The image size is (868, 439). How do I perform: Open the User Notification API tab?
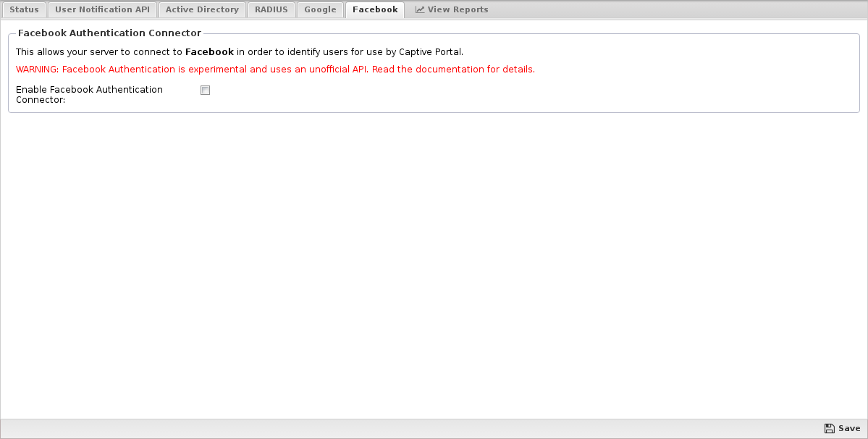pos(102,9)
